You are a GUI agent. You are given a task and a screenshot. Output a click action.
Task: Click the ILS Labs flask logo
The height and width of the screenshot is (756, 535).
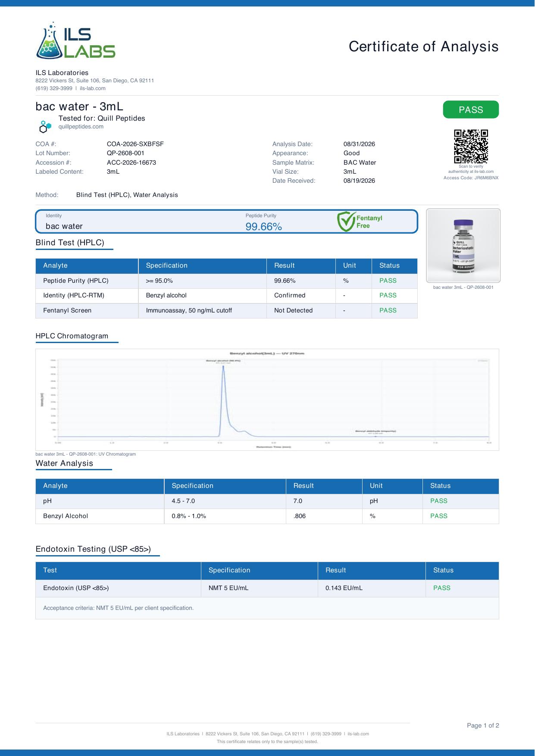click(x=75, y=40)
